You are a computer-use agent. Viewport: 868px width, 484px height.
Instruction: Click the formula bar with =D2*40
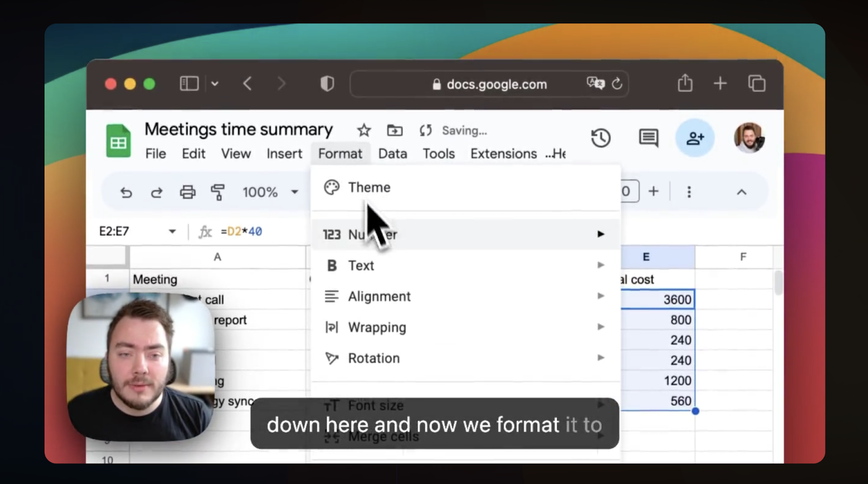click(241, 232)
